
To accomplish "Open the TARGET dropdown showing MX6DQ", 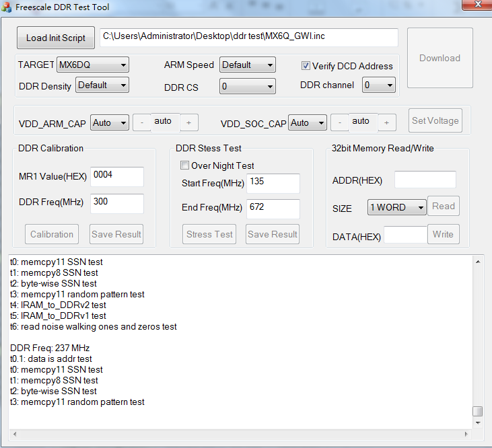I will [93, 65].
